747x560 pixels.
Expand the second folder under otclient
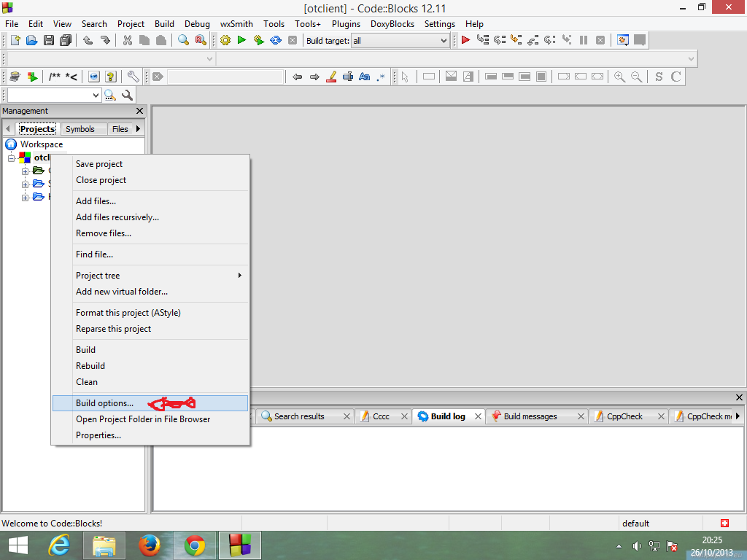point(25,184)
